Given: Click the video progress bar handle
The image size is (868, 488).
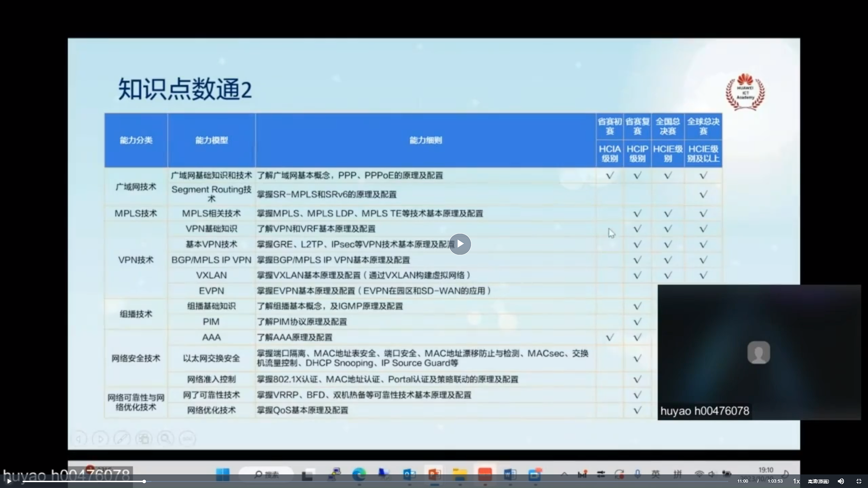Looking at the screenshot, I should (144, 481).
